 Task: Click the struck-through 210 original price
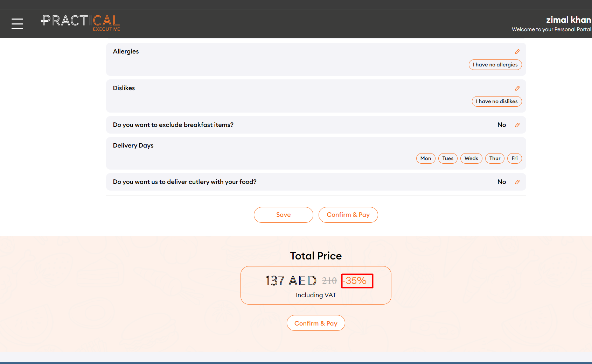(329, 281)
